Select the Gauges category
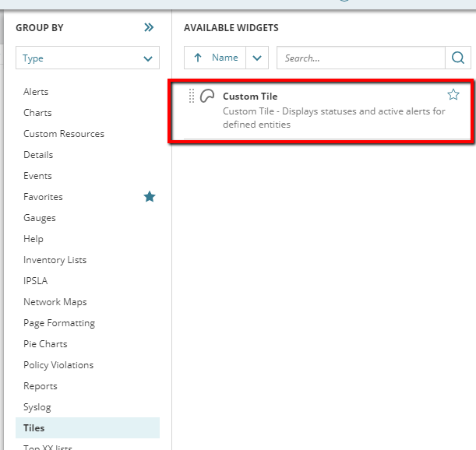 click(x=40, y=218)
